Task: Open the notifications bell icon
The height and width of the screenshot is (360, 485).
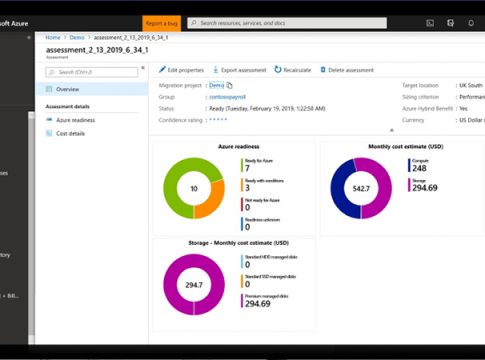Action: coord(471,23)
